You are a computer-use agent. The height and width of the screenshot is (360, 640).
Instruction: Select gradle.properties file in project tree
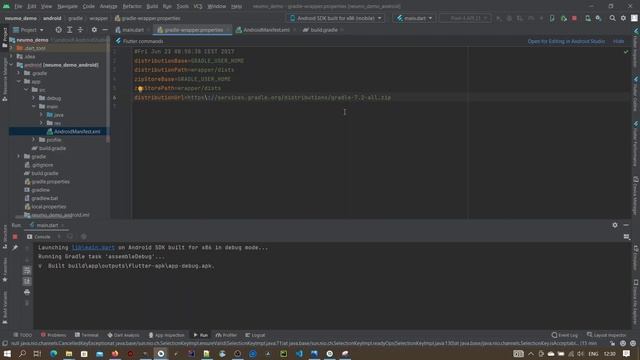51,182
